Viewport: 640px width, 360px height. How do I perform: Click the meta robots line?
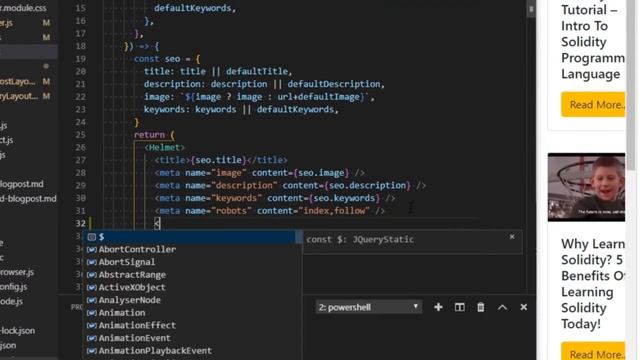pyautogui.click(x=270, y=211)
